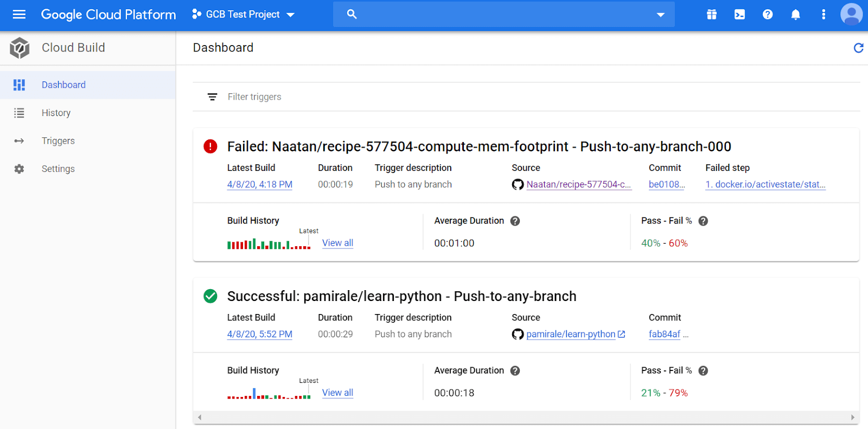The image size is (868, 429).
Task: Open Settings in the sidebar
Action: [x=58, y=169]
